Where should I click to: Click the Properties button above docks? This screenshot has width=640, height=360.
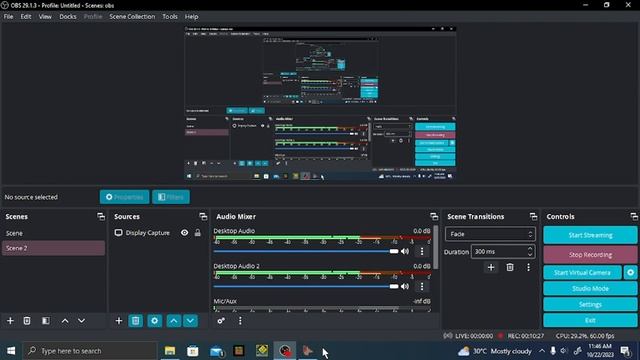pos(124,197)
